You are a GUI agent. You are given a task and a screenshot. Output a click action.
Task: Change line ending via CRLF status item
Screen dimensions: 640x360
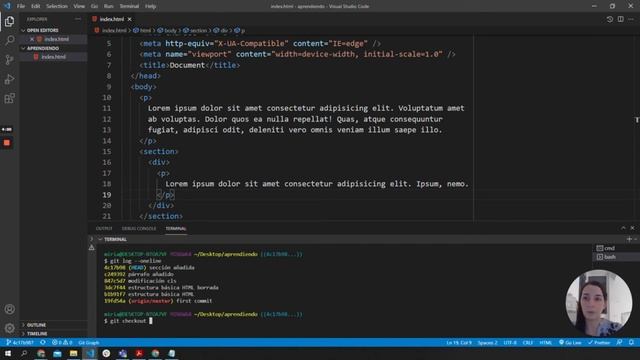tap(528, 342)
